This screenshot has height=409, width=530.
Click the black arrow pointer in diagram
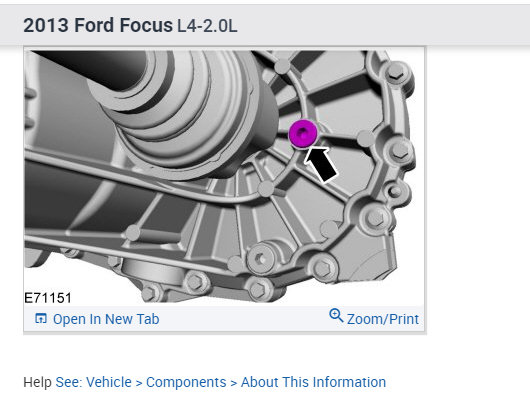(320, 164)
